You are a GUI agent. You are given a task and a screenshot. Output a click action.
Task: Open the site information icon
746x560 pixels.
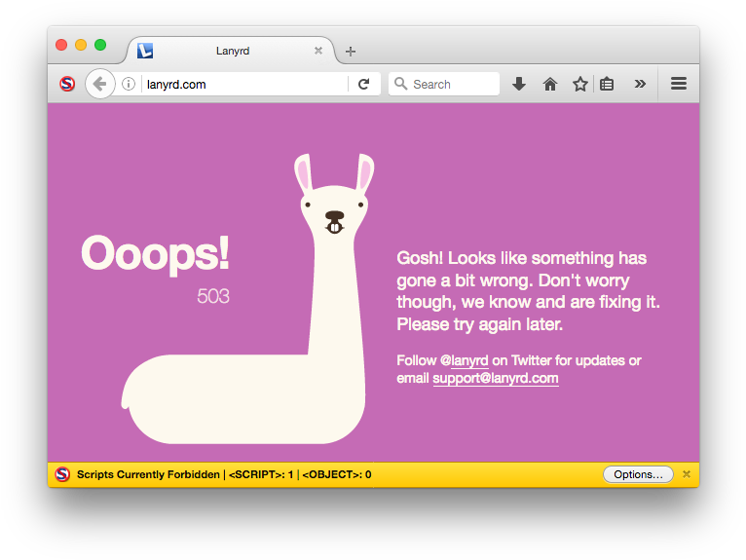click(129, 84)
